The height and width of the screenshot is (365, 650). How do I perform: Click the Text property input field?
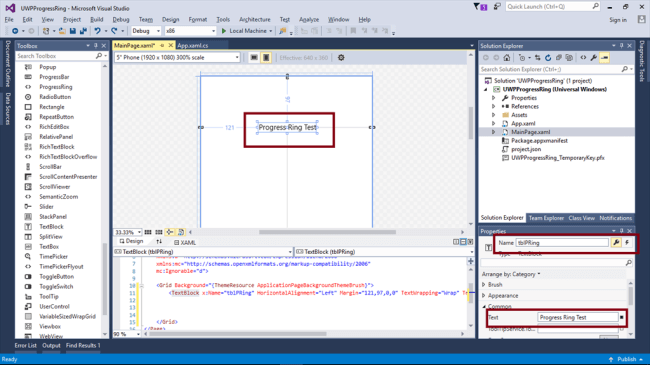[577, 317]
